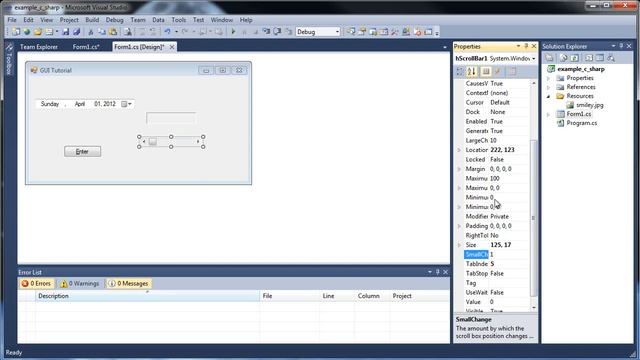Image resolution: width=640 pixels, height=360 pixels.
Task: Switch Properties grid to Alphabetical sorting
Action: pos(472,71)
